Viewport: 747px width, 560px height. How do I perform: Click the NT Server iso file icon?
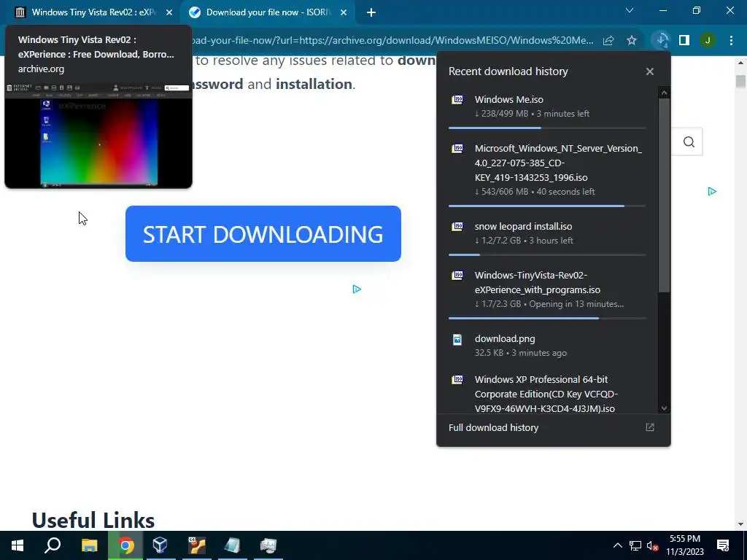coord(457,149)
